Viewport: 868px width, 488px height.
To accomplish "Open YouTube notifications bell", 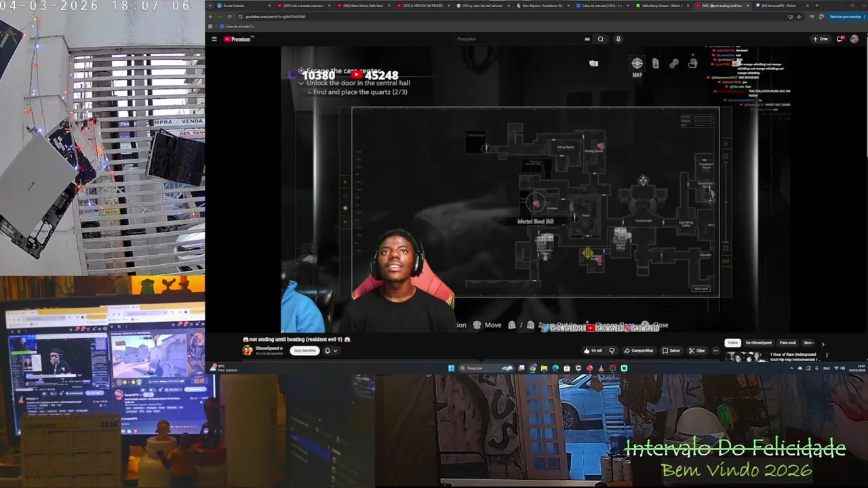I will tap(840, 39).
